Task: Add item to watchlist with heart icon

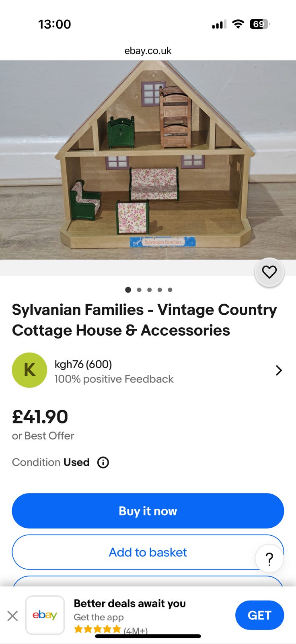Action: click(x=269, y=272)
